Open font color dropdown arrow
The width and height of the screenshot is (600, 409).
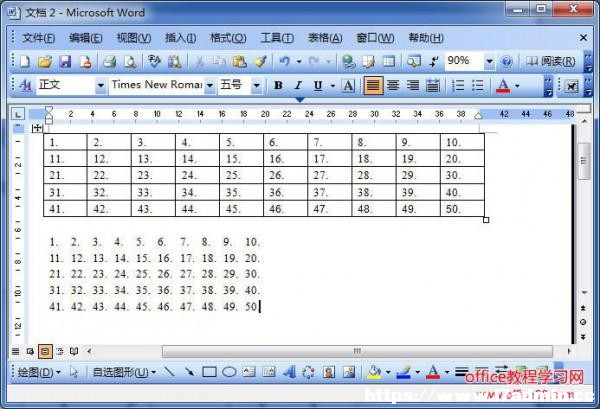(x=517, y=85)
